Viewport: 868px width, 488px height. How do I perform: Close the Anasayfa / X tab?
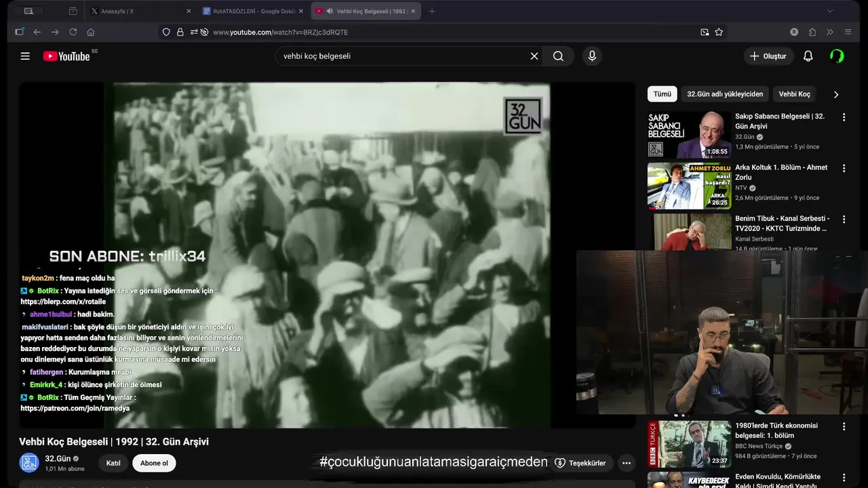pos(189,11)
